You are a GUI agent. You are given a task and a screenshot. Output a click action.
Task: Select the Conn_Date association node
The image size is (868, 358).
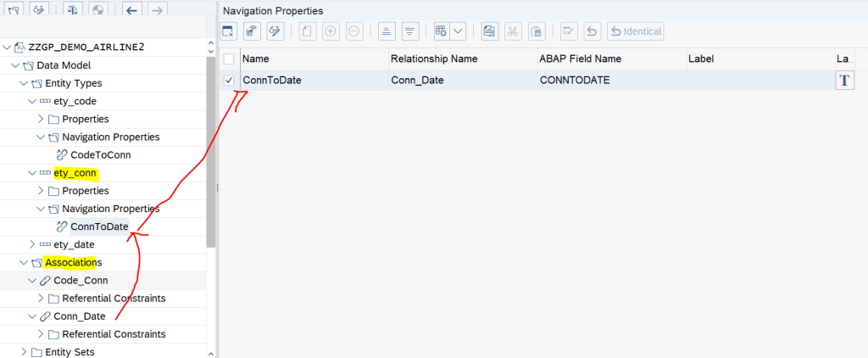pos(79,316)
